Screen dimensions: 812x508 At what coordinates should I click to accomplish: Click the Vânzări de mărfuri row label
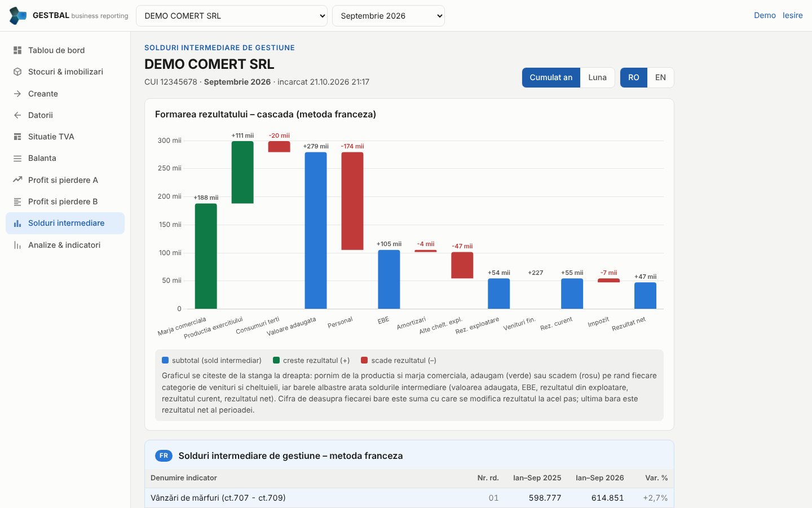218,498
